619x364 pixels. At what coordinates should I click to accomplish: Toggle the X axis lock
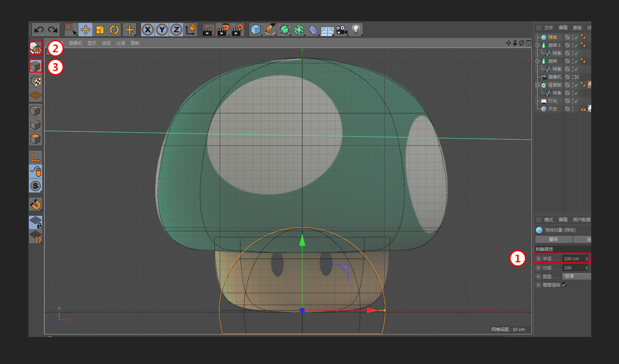pos(148,30)
